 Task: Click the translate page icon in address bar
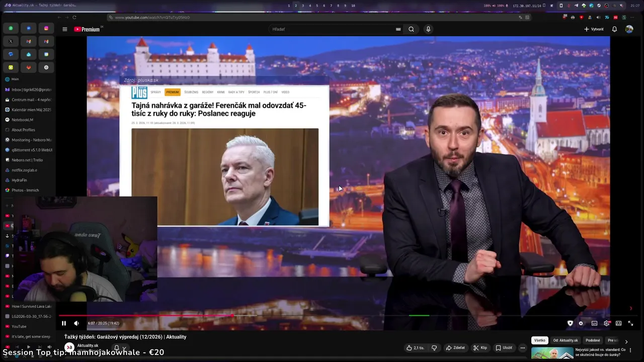click(521, 17)
